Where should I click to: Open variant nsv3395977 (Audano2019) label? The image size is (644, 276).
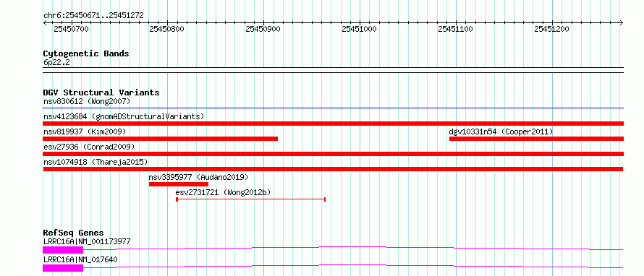[198, 177]
